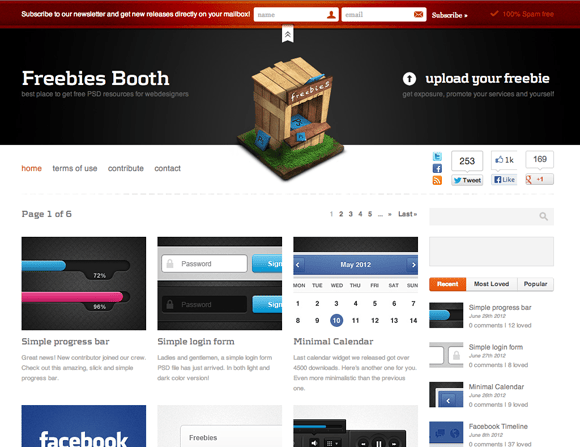
Task: Go to the home menu item
Action: click(x=31, y=168)
